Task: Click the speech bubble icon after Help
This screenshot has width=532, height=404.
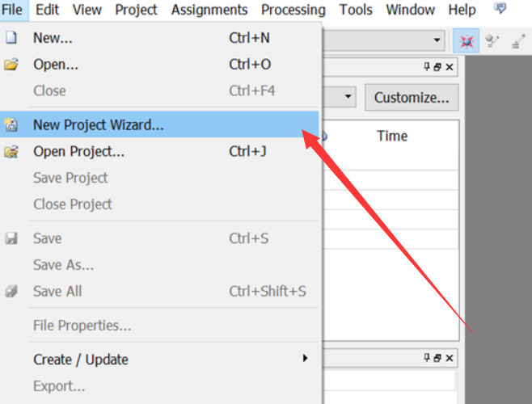Action: (x=500, y=10)
